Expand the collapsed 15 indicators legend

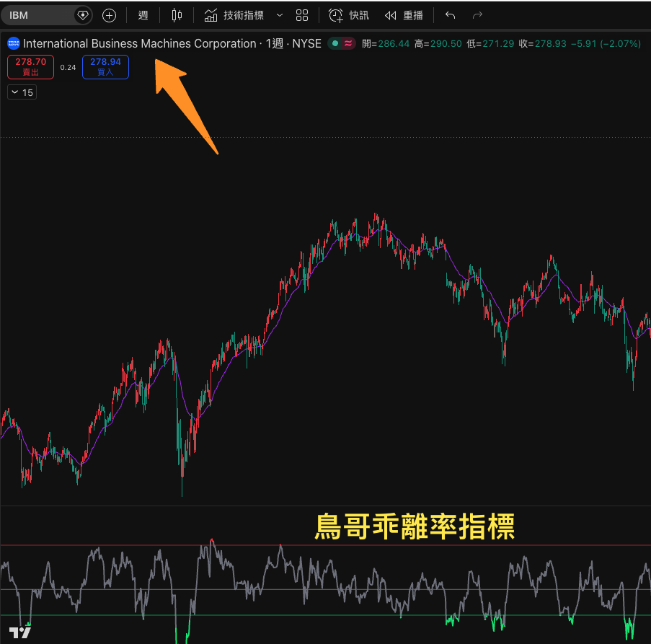tap(22, 92)
